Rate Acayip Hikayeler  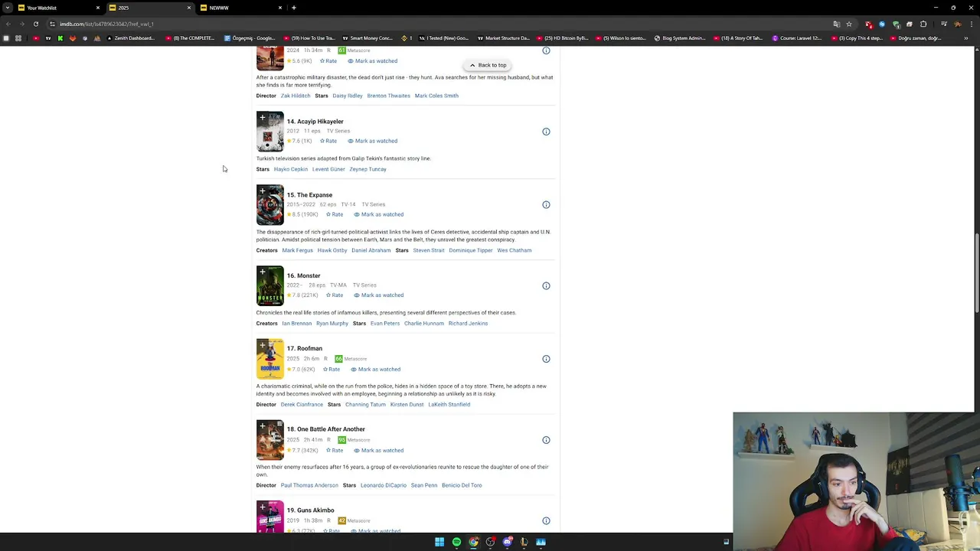point(328,141)
